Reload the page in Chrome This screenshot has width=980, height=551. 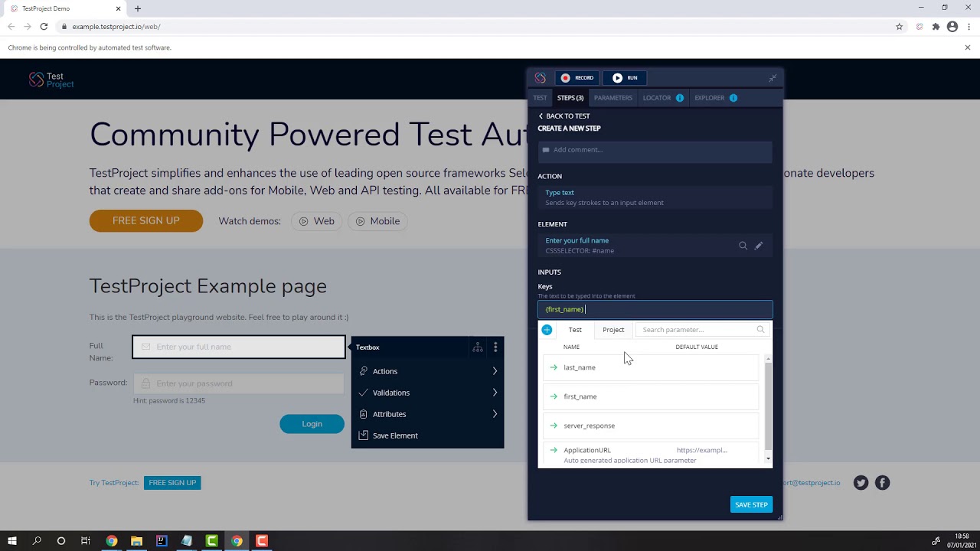44,27
